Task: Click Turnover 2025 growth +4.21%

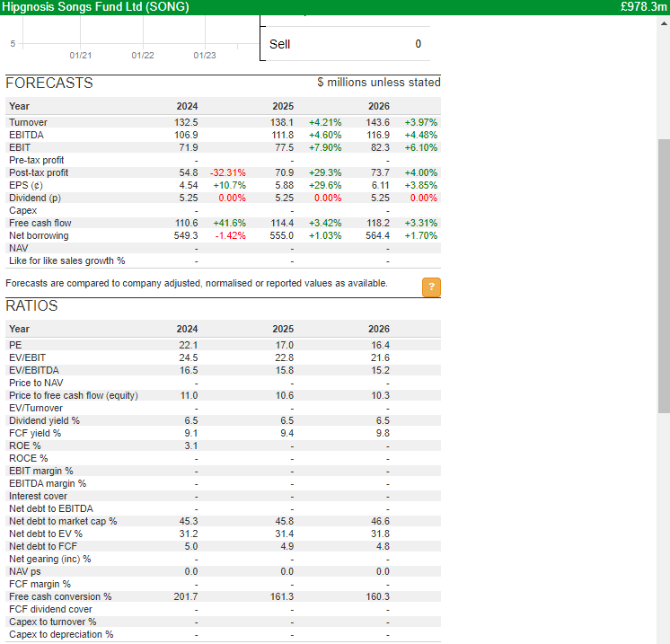Action: click(x=325, y=122)
